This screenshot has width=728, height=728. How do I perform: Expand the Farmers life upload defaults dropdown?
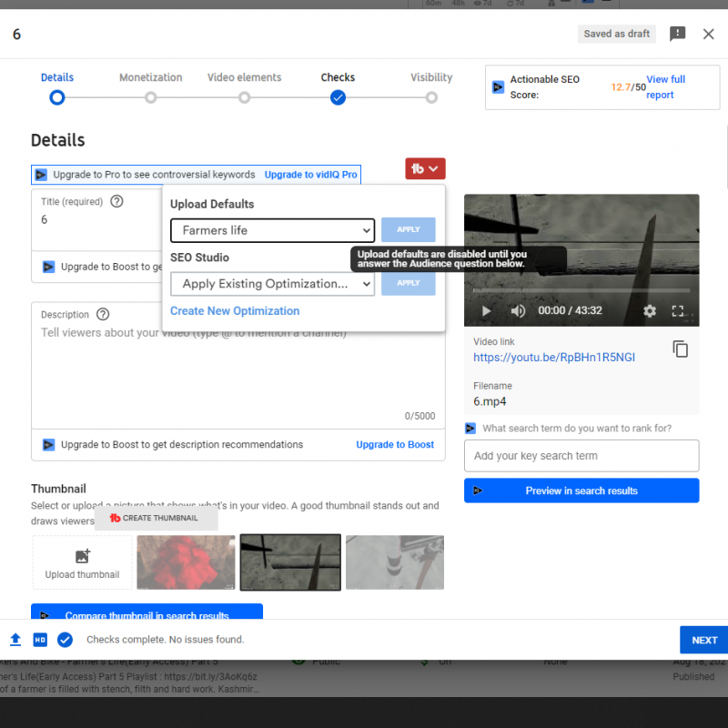(x=272, y=230)
